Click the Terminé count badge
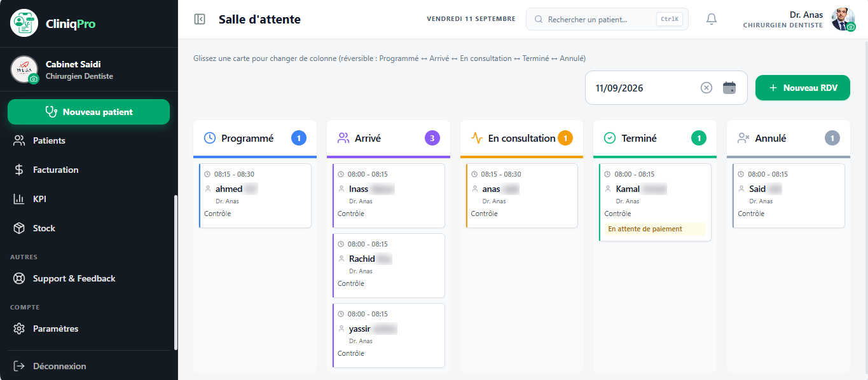The image size is (868, 380). [x=699, y=138]
